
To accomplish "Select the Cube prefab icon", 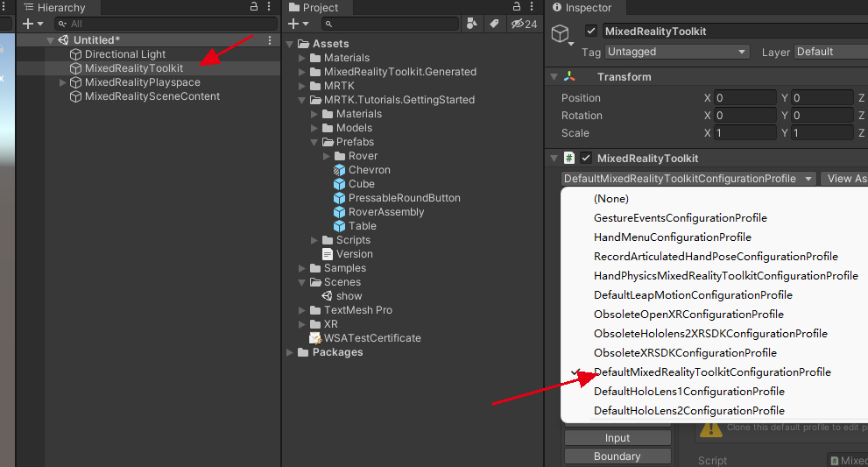I will pyautogui.click(x=339, y=184).
